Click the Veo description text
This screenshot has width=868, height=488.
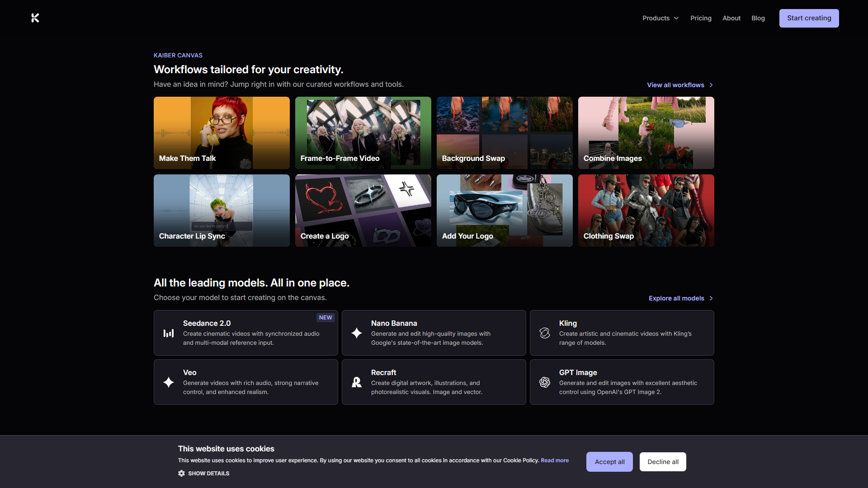250,387
